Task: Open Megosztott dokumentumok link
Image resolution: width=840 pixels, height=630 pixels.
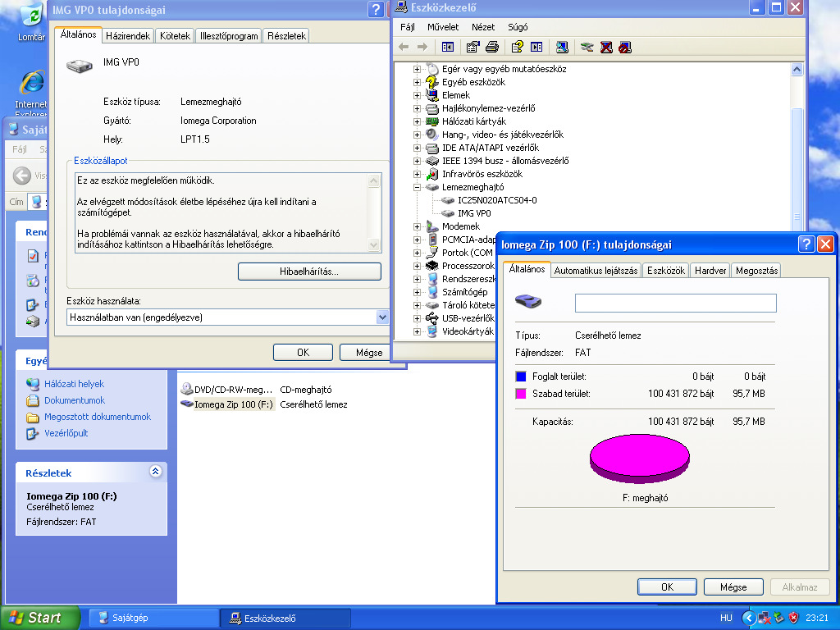Action: [98, 416]
